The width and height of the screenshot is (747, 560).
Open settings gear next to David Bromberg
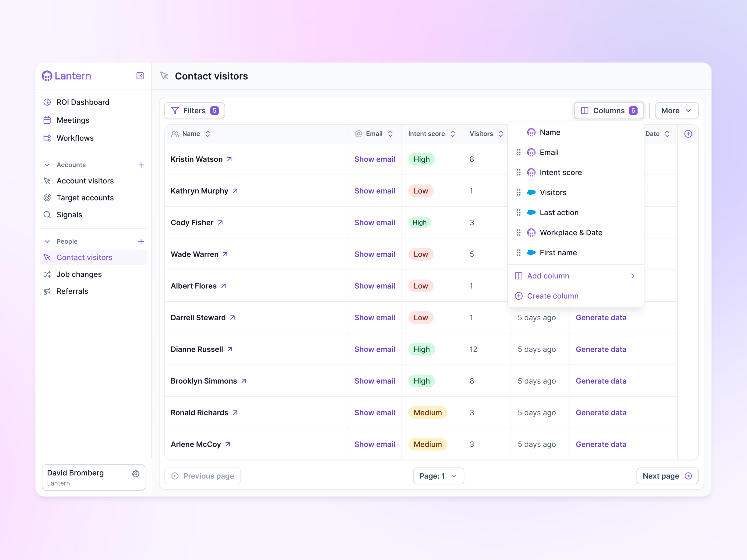136,474
